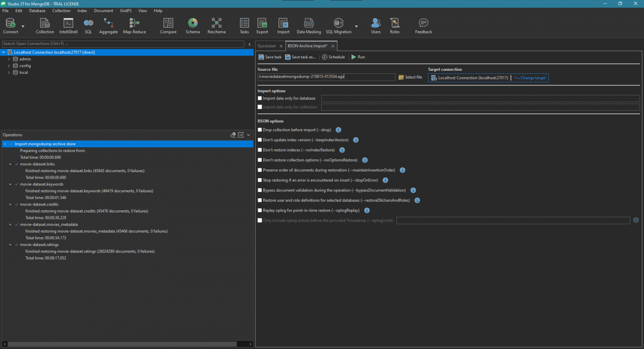Open the Connect manager icon
Viewport: 644px width, 349px height.
10,26
